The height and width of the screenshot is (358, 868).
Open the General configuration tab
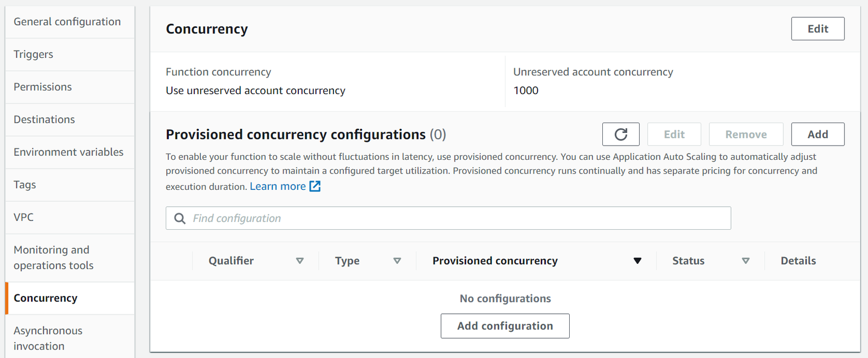(67, 22)
